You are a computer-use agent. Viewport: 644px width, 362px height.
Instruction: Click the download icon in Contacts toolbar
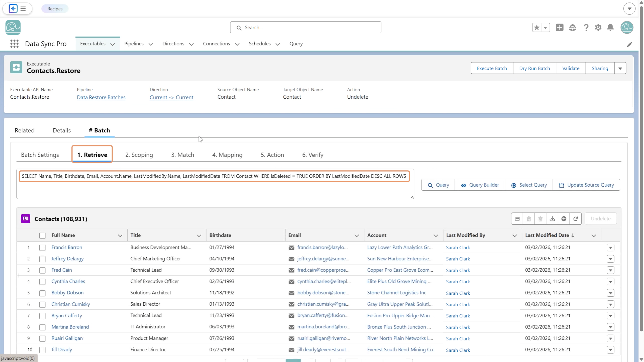tap(552, 219)
